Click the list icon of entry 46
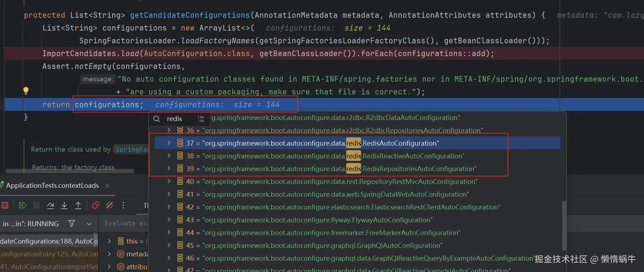644x272 pixels. coord(180,258)
